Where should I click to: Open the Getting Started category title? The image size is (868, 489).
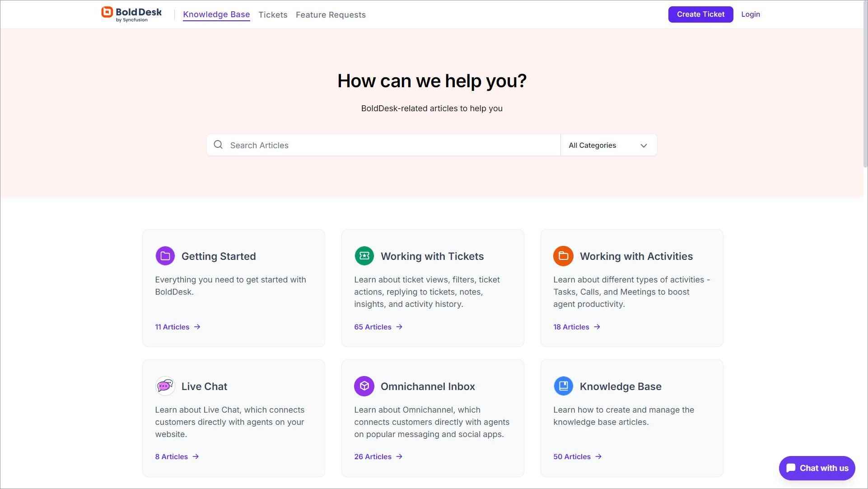(x=219, y=256)
